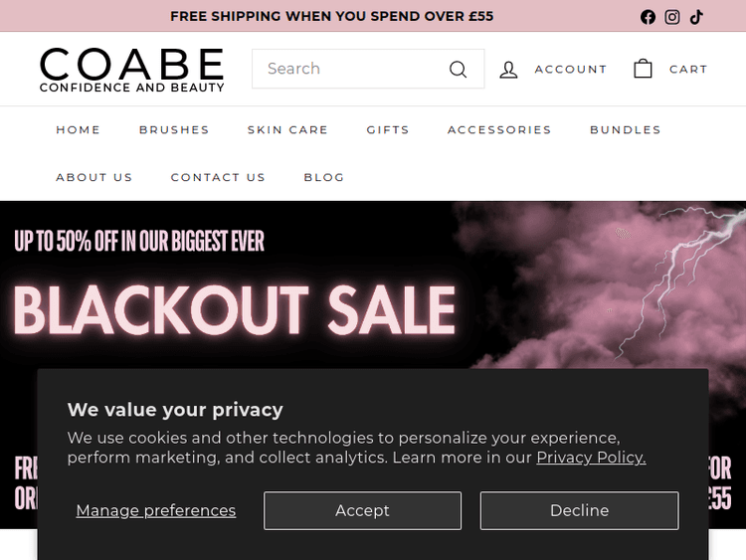Go to the Home menu item
This screenshot has height=560, width=746.
tap(79, 129)
